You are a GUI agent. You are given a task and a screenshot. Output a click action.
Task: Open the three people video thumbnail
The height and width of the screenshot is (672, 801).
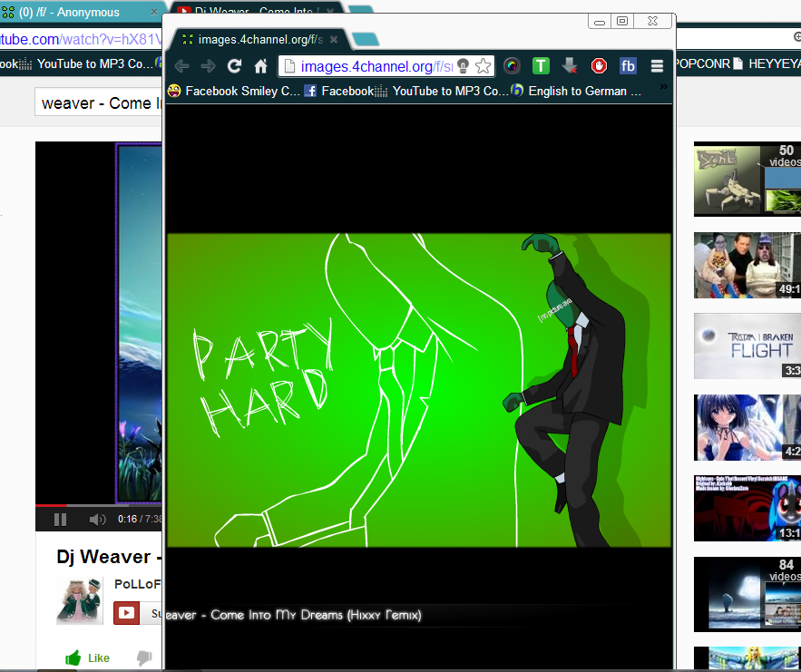pyautogui.click(x=747, y=265)
